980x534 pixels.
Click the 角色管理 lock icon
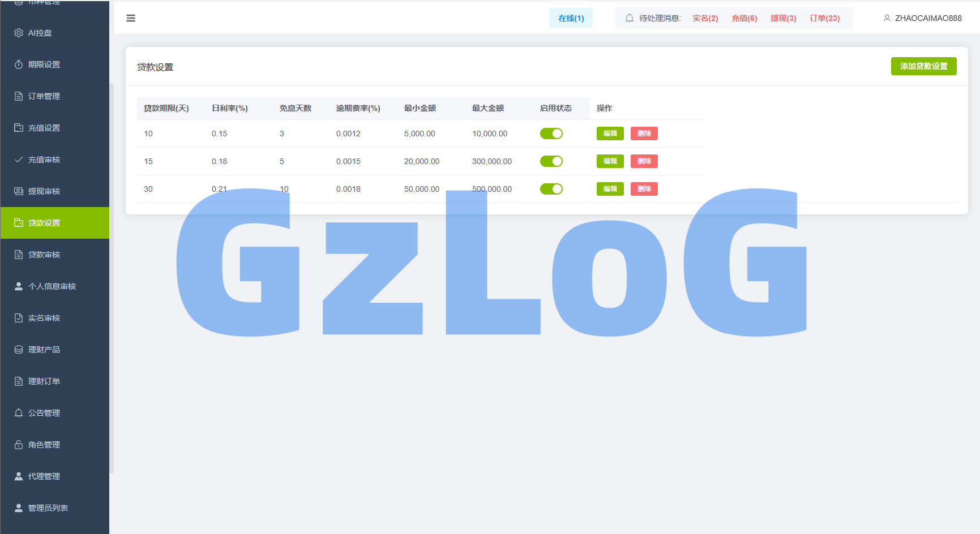coord(19,445)
